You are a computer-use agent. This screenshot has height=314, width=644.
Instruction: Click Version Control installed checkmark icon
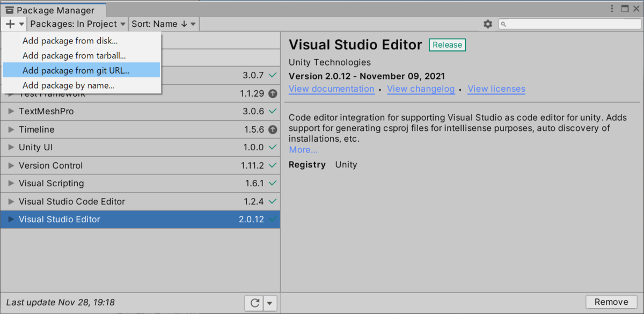(273, 165)
